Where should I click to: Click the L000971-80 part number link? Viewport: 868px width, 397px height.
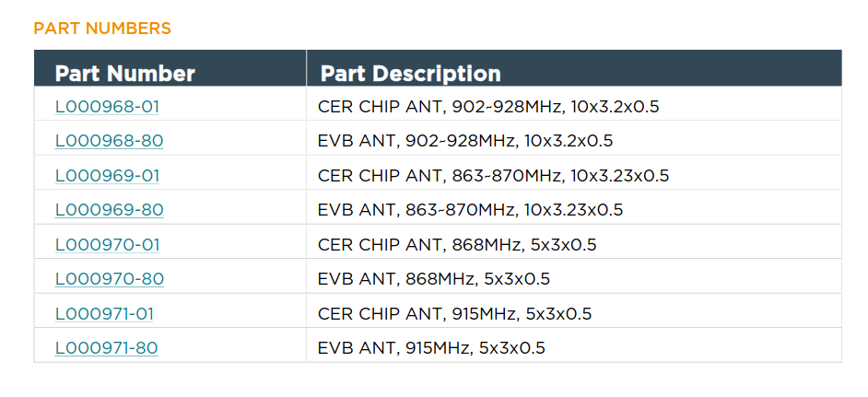coord(106,348)
